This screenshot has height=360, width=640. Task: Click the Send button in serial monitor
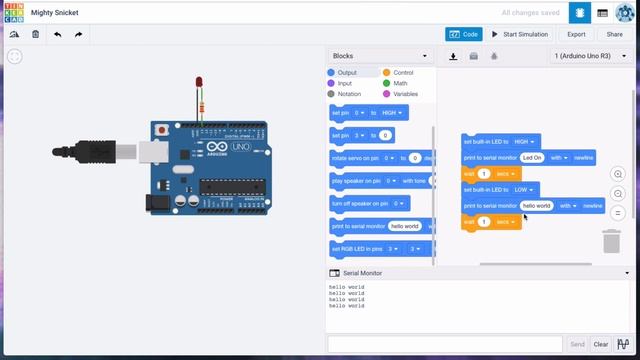tap(577, 344)
